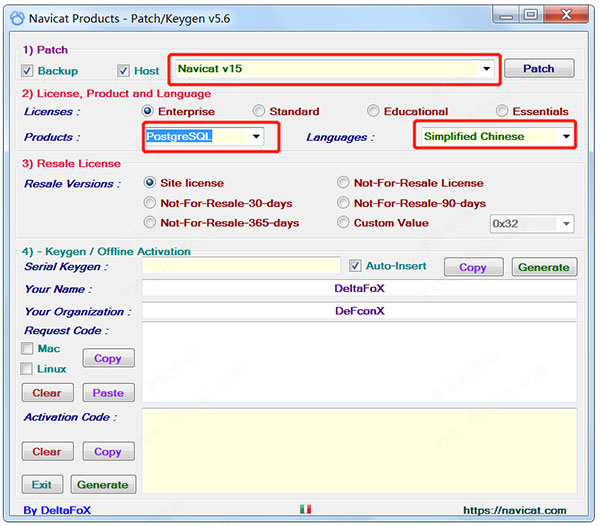Click the Navicat app icon in title bar
This screenshot has height=526, width=600.
coord(17,18)
